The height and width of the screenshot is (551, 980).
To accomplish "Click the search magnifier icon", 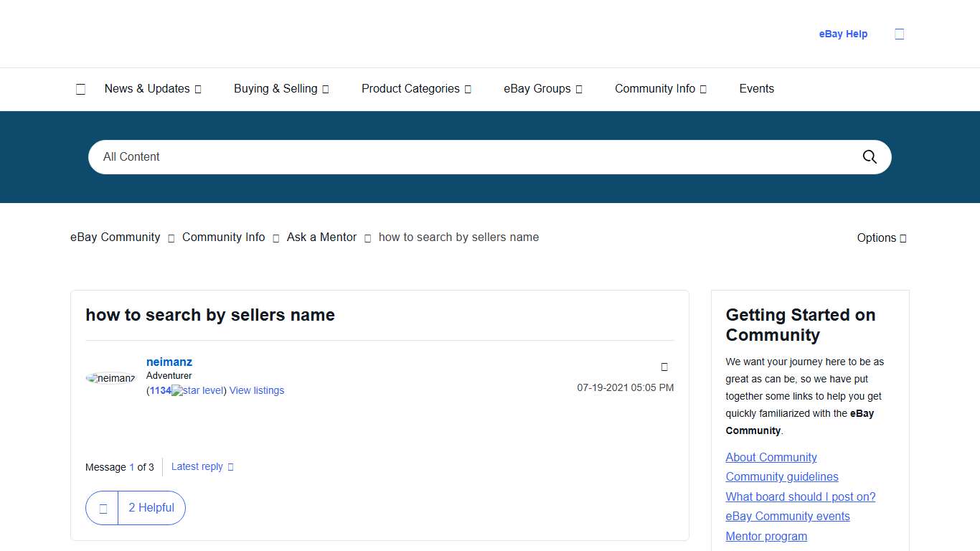I will point(869,156).
